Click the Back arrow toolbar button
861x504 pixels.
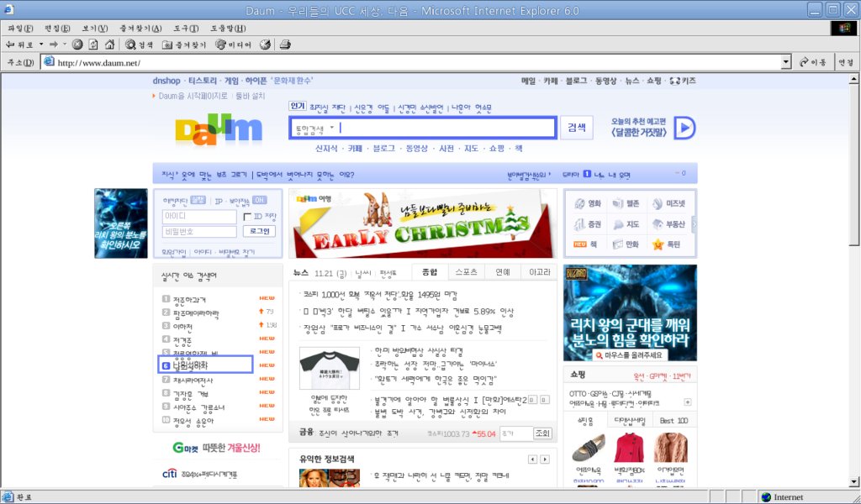(x=19, y=45)
